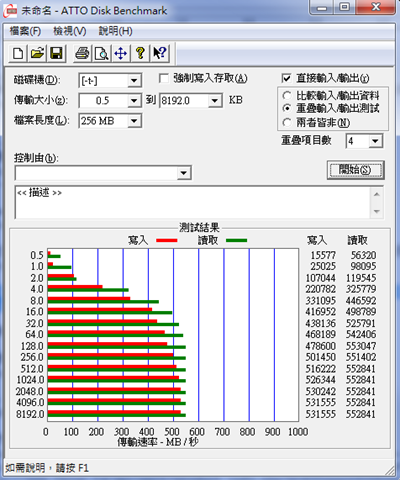400x480 pixels.
Task: Open the 檢視(V) menu
Action: (x=70, y=31)
